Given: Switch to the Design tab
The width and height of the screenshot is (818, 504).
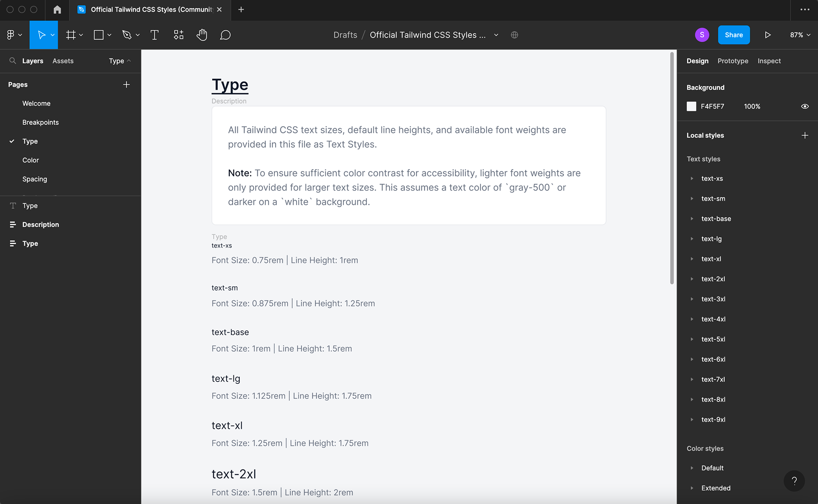Looking at the screenshot, I should (697, 61).
